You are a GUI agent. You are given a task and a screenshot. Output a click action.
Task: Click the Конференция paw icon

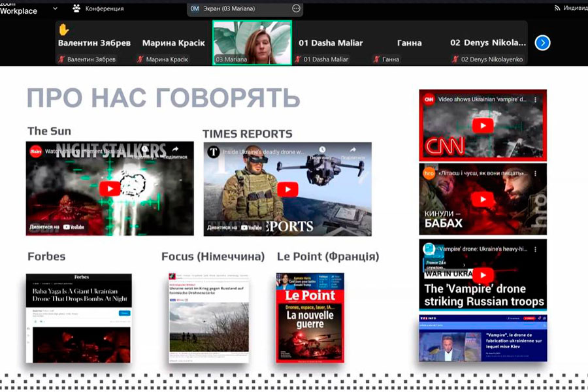click(x=76, y=8)
